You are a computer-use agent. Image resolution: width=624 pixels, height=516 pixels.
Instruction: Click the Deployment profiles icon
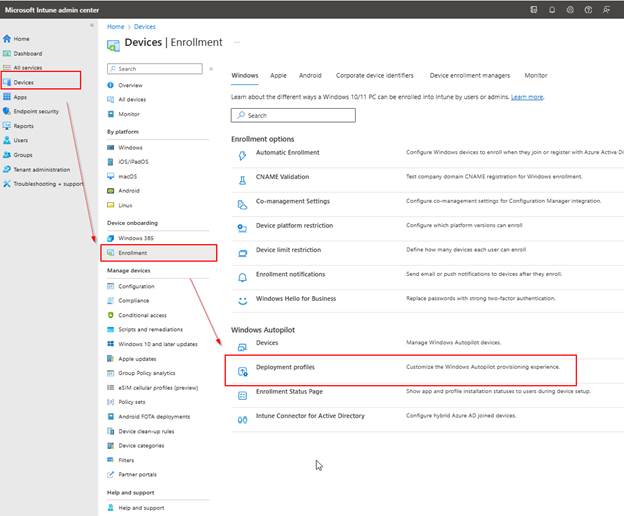coord(242,371)
